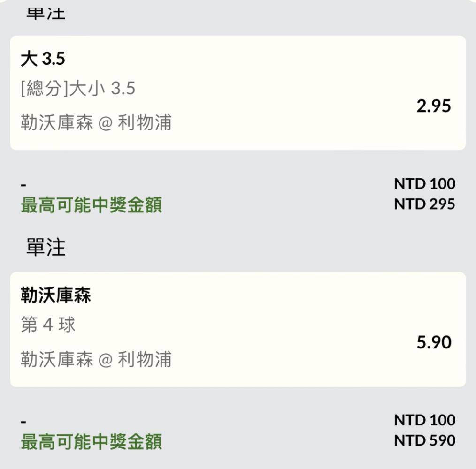476x469 pixels.
Task: Tap the NTD 590 maximum payout
Action: 424,440
